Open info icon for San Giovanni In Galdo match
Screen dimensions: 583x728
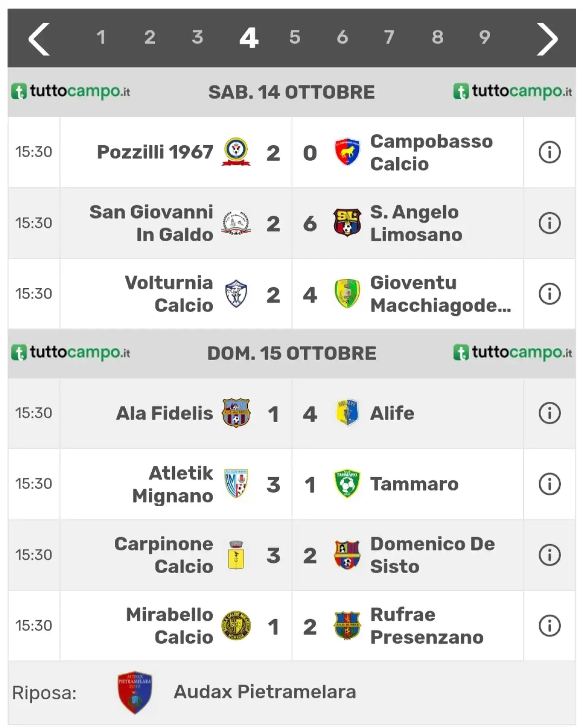[549, 223]
